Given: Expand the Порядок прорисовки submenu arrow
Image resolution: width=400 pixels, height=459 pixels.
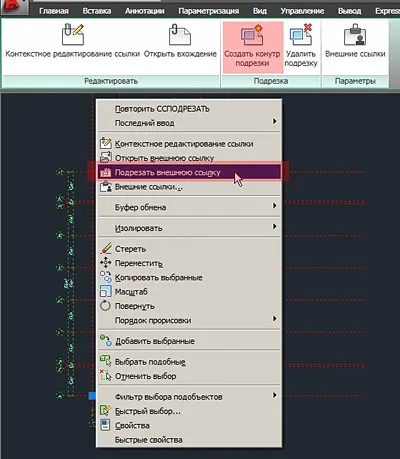Looking at the screenshot, I should [x=274, y=319].
